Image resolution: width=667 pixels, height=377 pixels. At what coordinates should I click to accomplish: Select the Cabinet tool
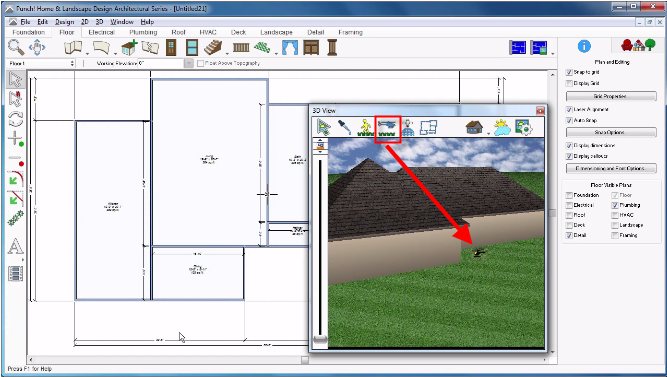(311, 47)
